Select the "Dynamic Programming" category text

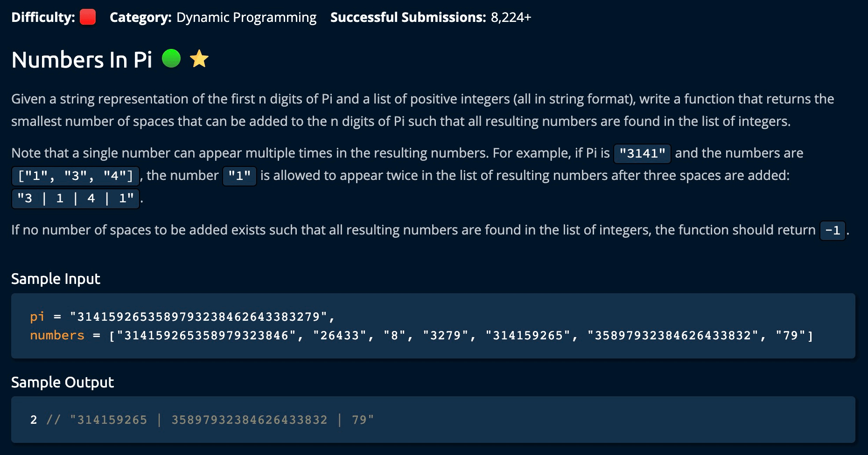(x=246, y=17)
